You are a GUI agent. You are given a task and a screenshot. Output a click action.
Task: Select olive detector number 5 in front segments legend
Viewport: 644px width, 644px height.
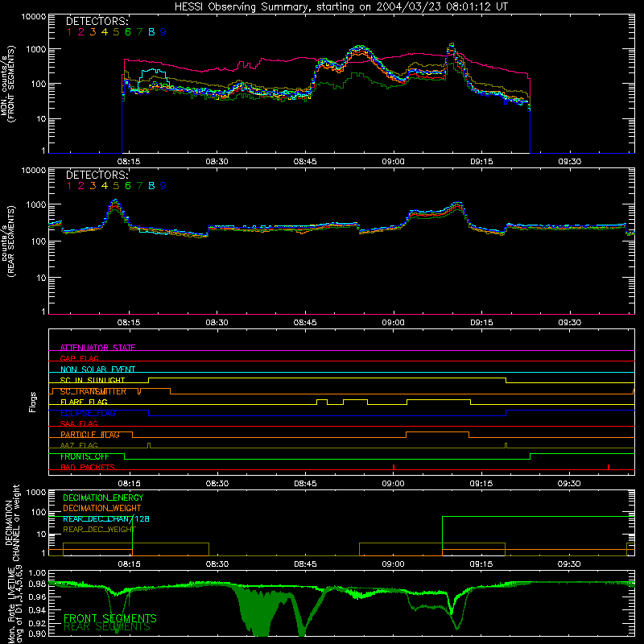pos(116,31)
